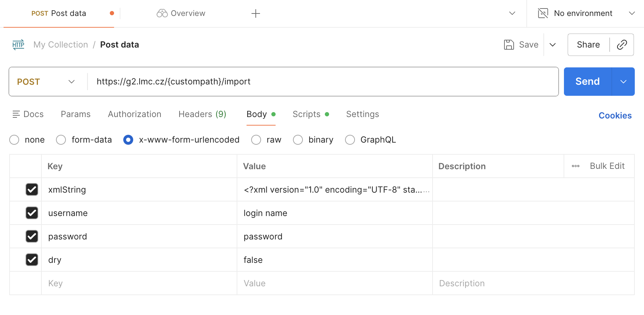Image resolution: width=644 pixels, height=315 pixels.
Task: Expand the Save options chevron
Action: 552,45
